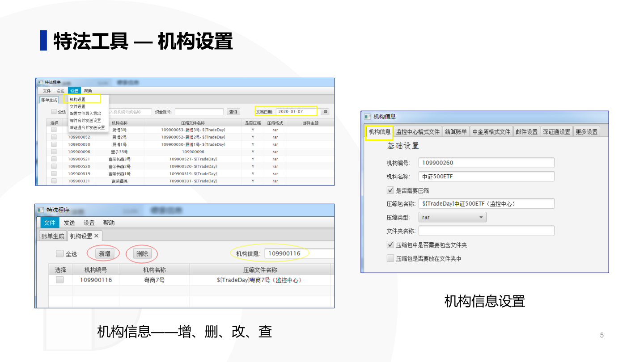Viewport: 644px width, 362px height.
Task: Click the 是否压缩 column header
Action: coord(253,123)
